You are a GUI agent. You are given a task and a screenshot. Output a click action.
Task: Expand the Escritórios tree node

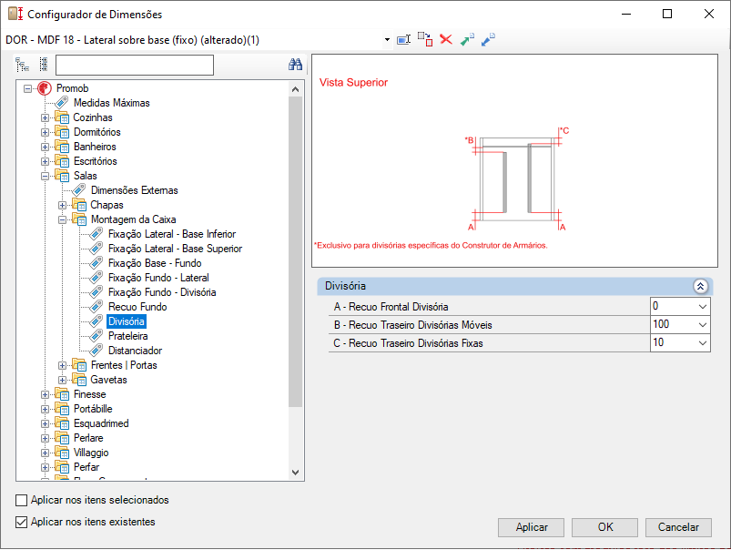(46, 162)
